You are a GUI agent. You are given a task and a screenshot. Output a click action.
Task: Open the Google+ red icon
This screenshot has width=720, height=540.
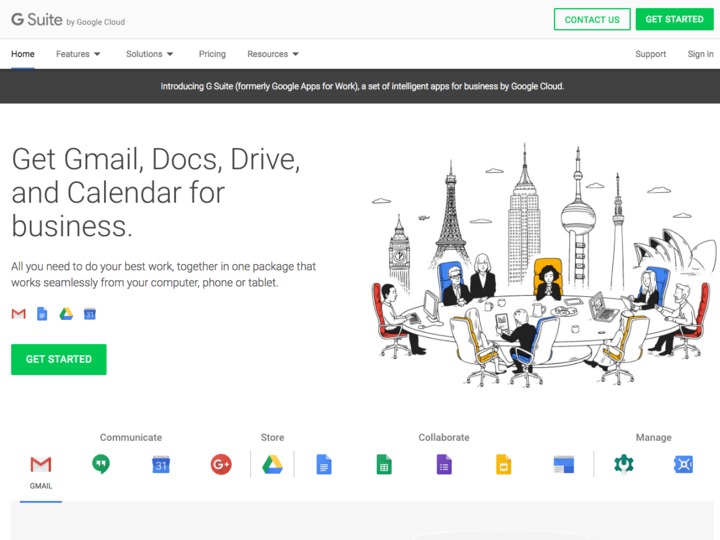point(221,464)
